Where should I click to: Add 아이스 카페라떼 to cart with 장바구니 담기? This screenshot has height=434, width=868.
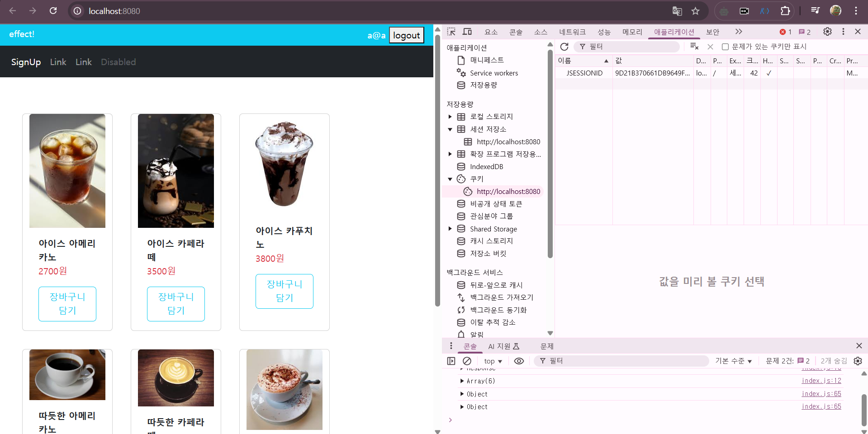[176, 304]
